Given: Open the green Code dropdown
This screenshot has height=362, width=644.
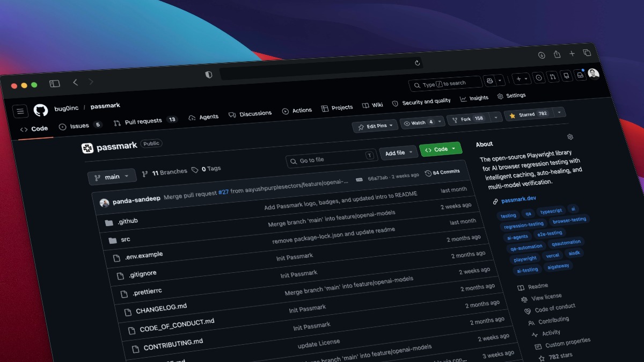Looking at the screenshot, I should 440,149.
